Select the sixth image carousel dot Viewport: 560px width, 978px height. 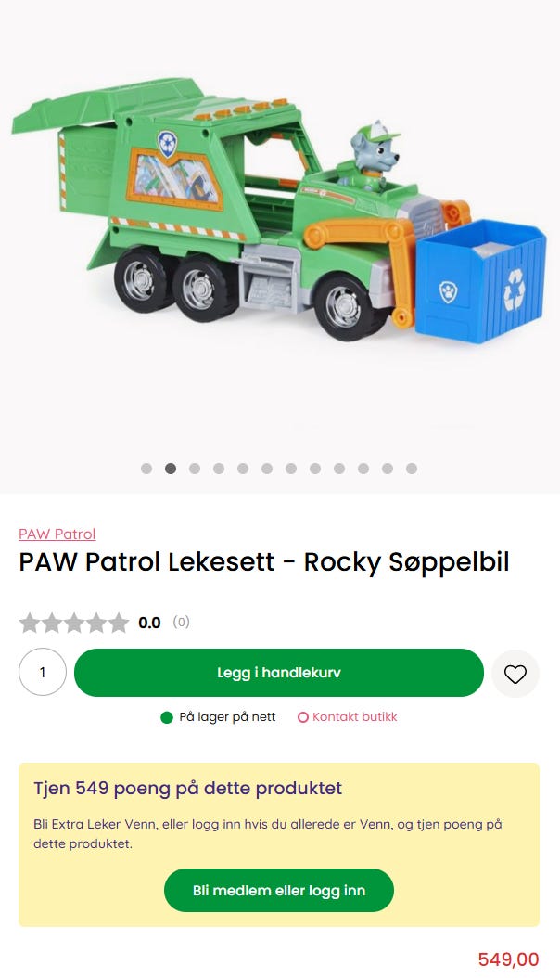267,469
